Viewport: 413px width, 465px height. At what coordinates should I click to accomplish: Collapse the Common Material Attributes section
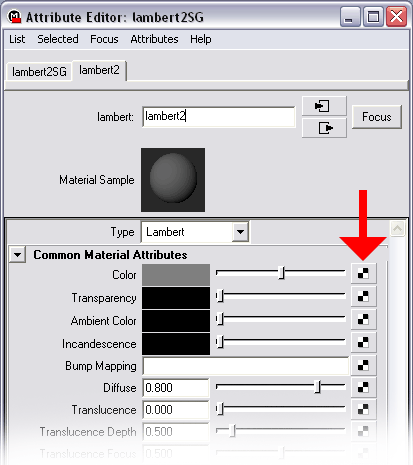point(17,255)
